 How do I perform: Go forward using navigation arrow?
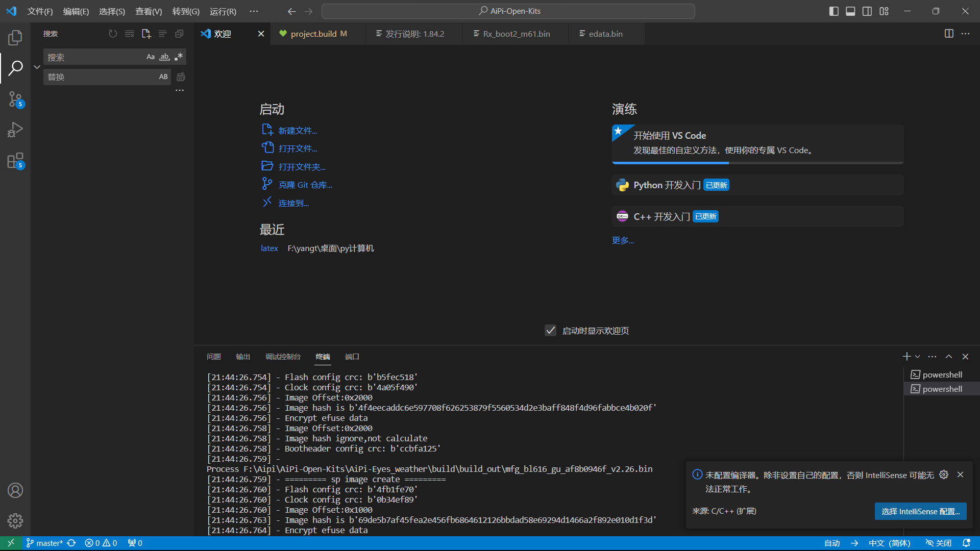coord(309,11)
